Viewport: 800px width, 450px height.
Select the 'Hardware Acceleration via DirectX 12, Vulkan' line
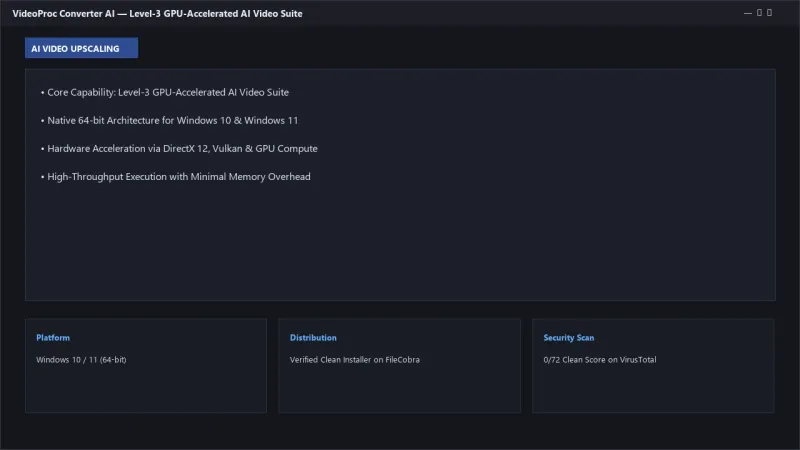(x=179, y=148)
